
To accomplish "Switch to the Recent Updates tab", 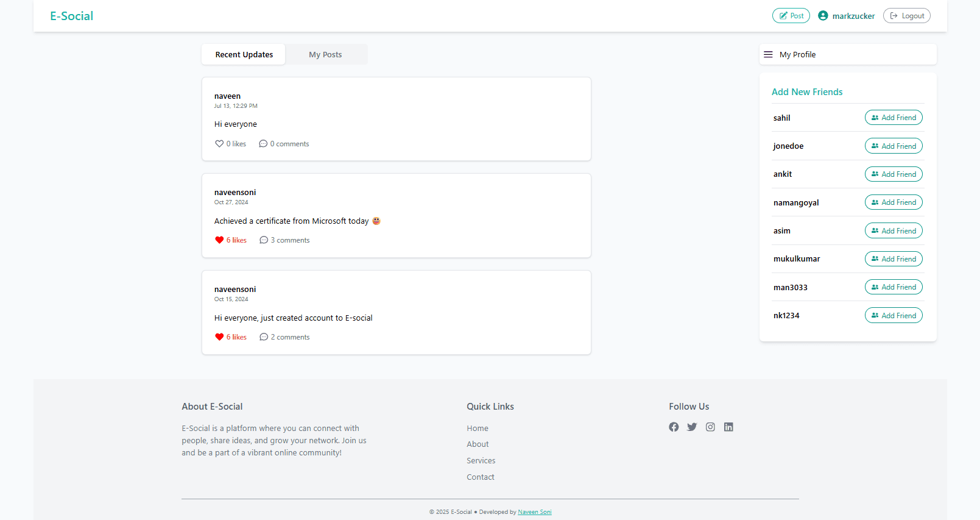I will (244, 54).
